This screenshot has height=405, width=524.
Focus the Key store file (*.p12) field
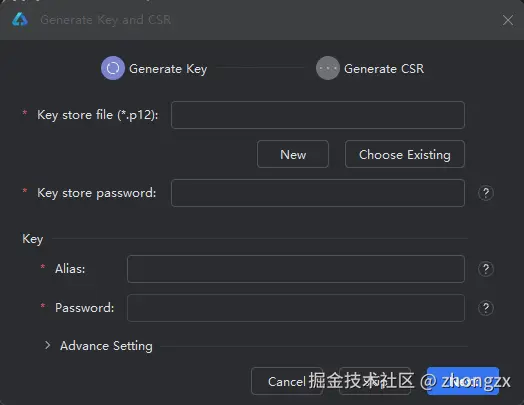tap(318, 115)
